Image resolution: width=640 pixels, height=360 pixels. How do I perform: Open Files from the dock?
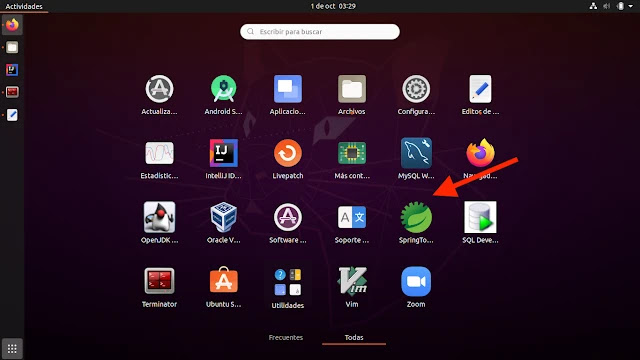tap(12, 47)
